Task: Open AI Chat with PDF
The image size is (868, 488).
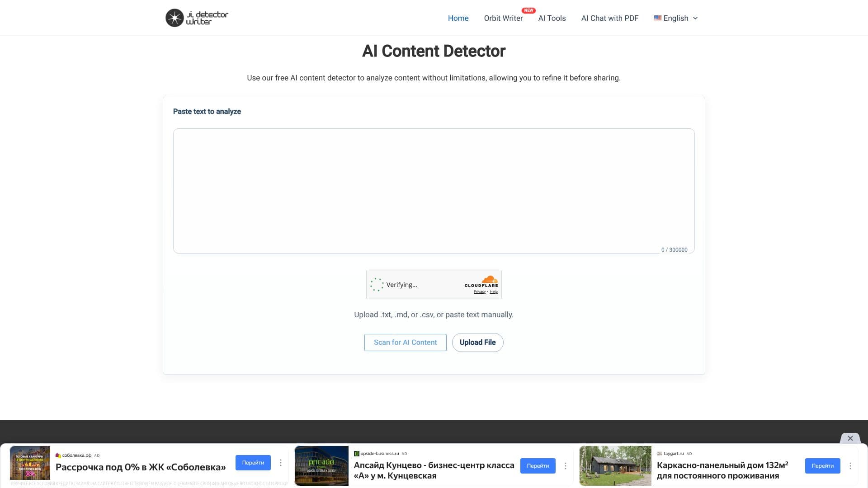Action: point(609,18)
